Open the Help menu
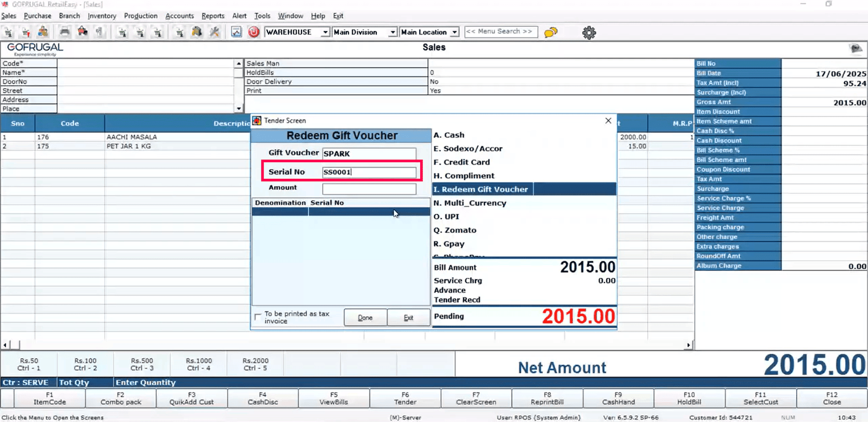 click(318, 16)
